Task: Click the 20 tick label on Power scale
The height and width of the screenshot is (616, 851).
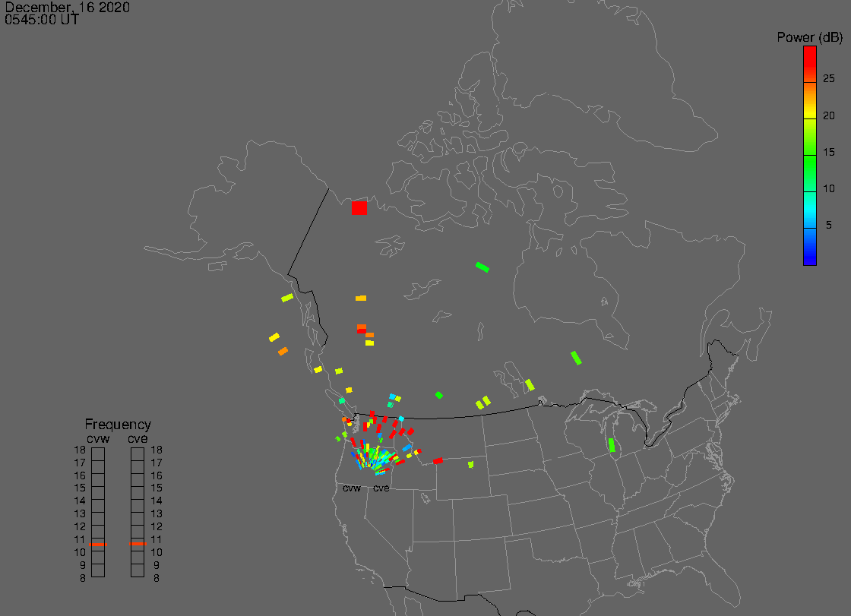Action: 828,115
